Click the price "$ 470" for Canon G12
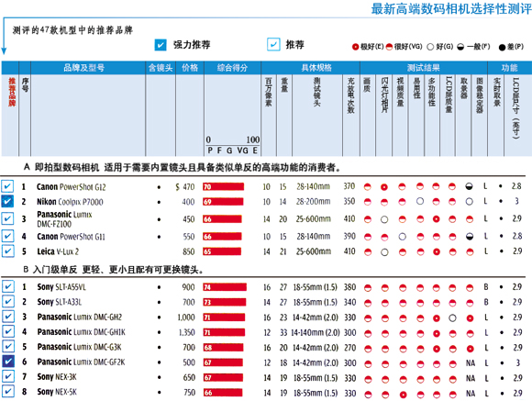Viewport: 532px width, 401px height. click(x=185, y=187)
